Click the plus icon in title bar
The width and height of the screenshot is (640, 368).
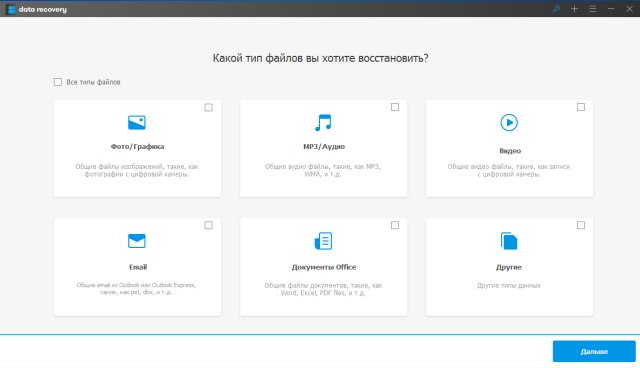pos(574,9)
